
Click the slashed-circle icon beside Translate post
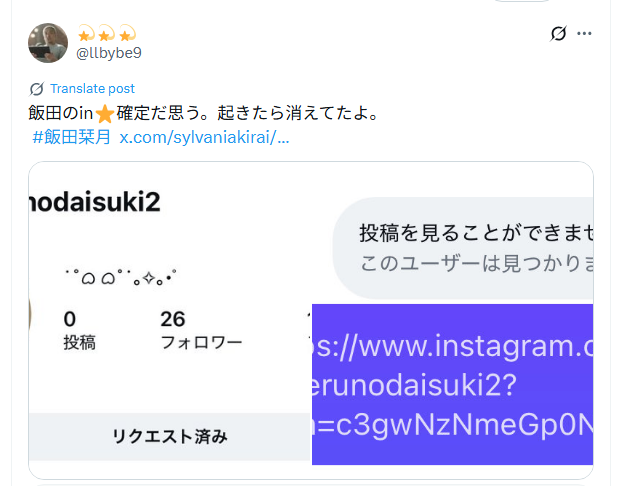click(36, 89)
